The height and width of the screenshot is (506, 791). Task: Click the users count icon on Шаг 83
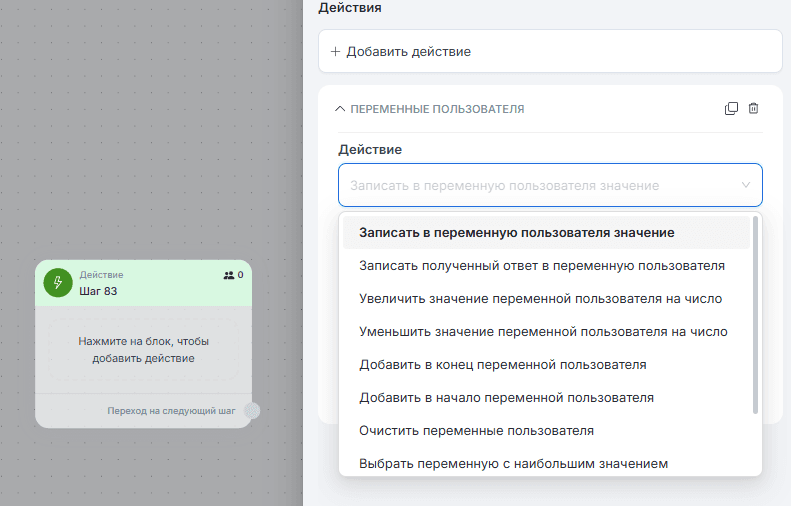[229, 275]
